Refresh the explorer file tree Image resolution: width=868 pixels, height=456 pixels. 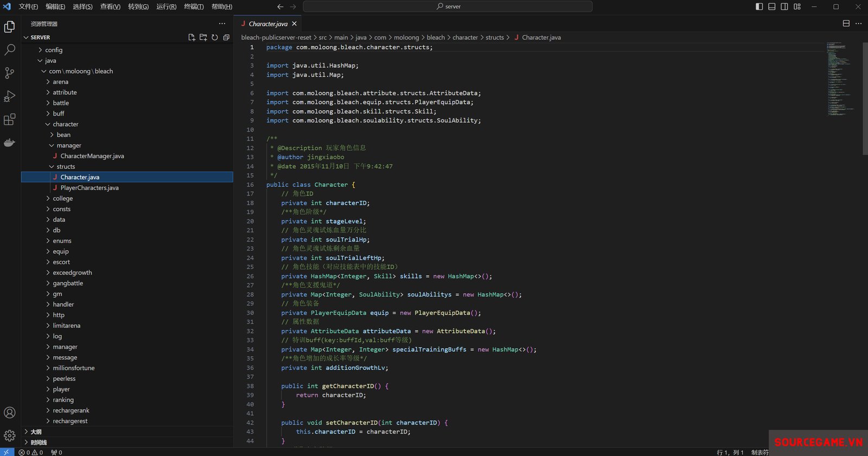(x=215, y=37)
